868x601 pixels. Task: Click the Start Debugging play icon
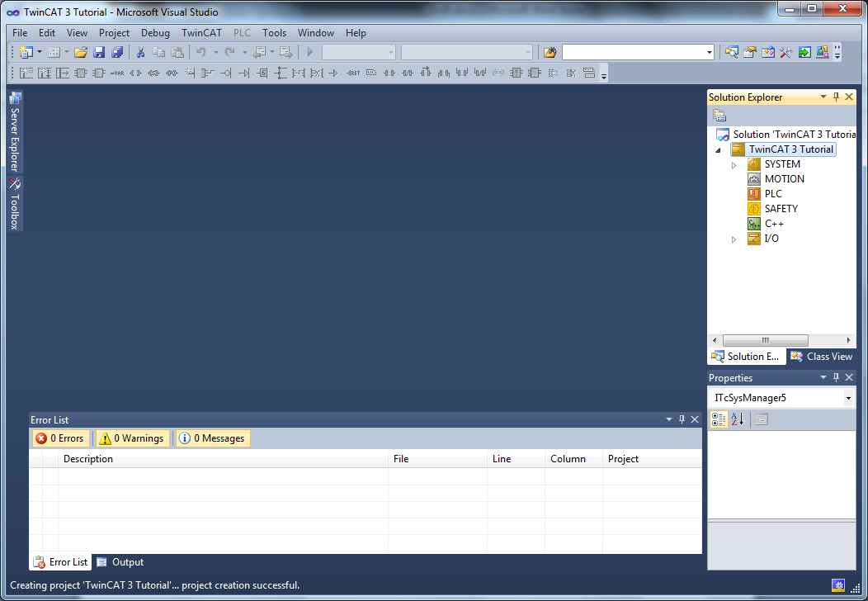tap(310, 52)
